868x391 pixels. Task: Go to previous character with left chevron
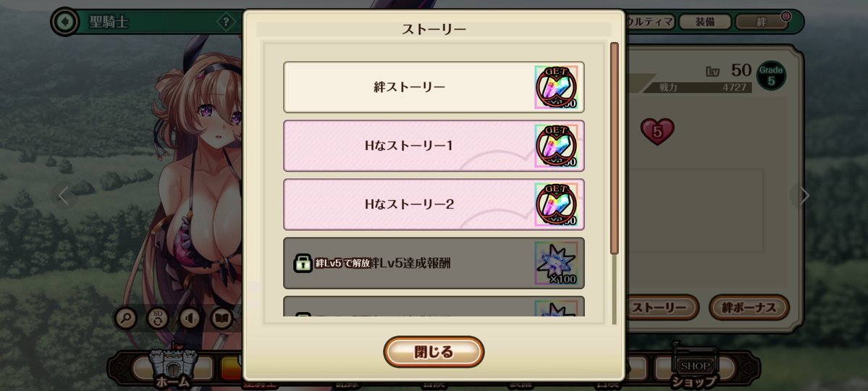tap(64, 195)
